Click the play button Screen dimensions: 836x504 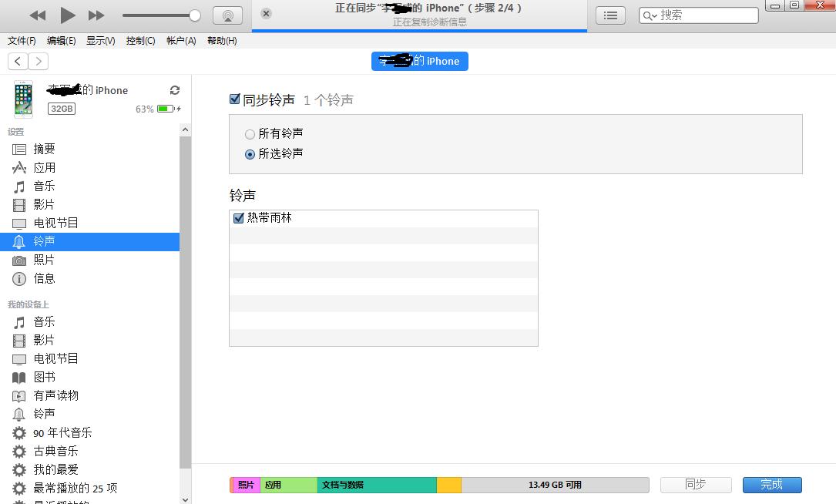[x=68, y=15]
